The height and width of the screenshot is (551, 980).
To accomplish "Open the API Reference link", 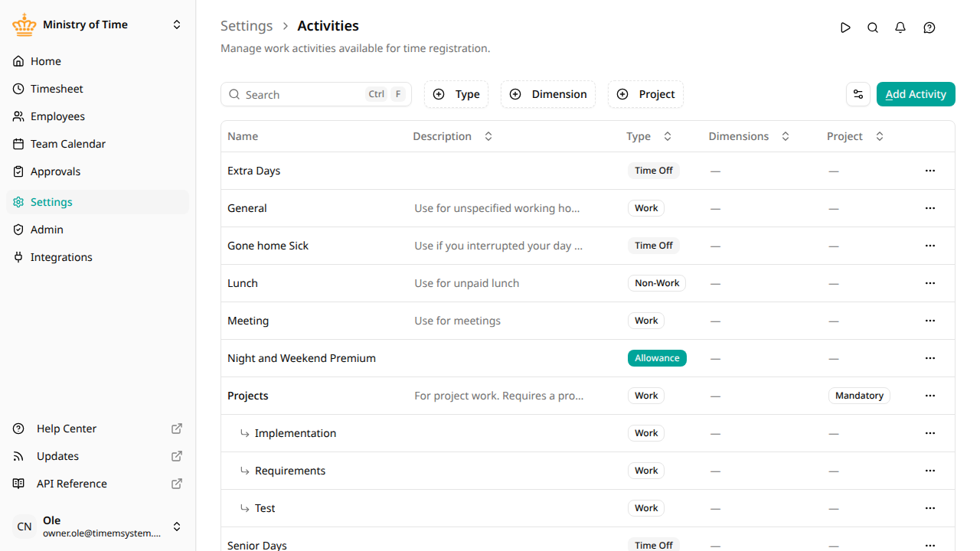I will point(97,484).
